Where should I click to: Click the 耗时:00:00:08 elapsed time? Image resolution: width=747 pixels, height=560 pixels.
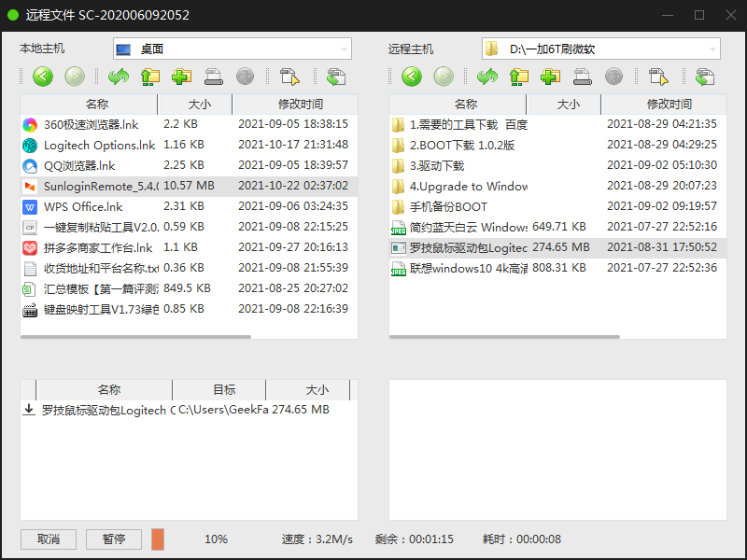tap(522, 539)
